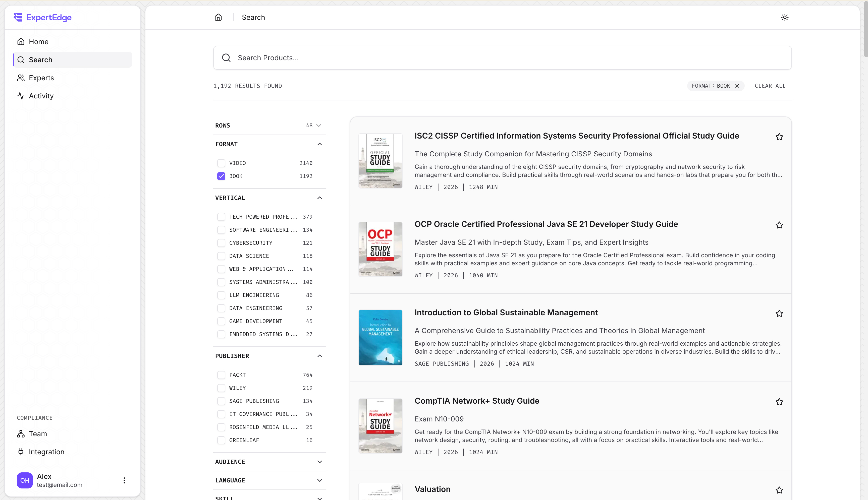Check the Video format checkbox
Screen dimensions: 868x500
click(x=221, y=163)
